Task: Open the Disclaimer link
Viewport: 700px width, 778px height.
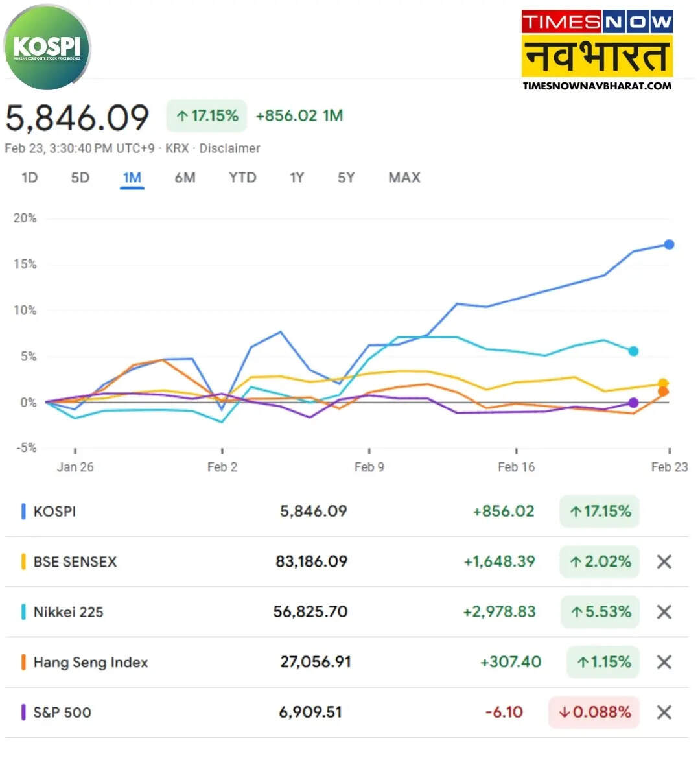Action: pos(229,148)
